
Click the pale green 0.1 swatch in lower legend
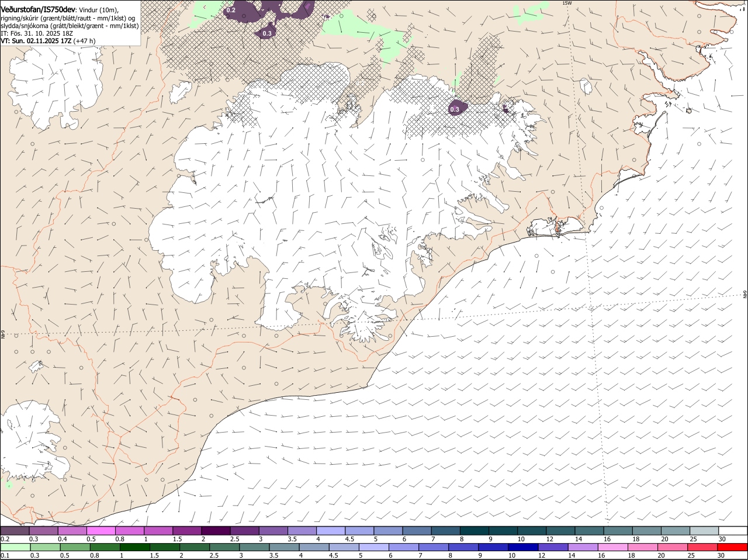15,547
